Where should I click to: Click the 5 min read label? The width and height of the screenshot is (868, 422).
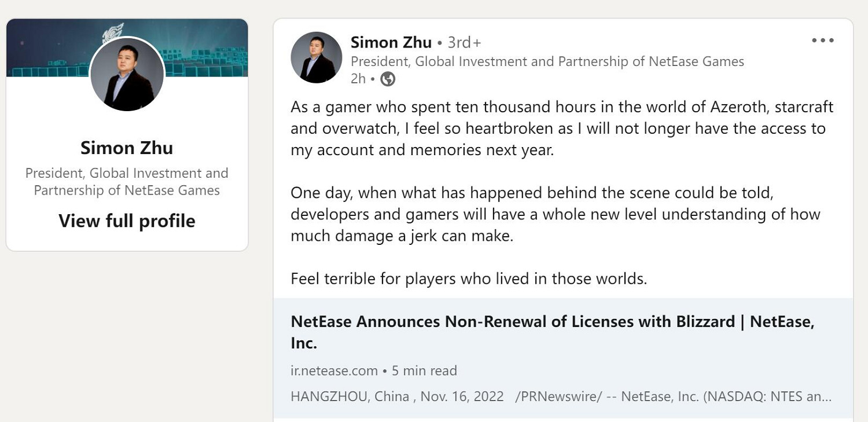[x=424, y=370]
